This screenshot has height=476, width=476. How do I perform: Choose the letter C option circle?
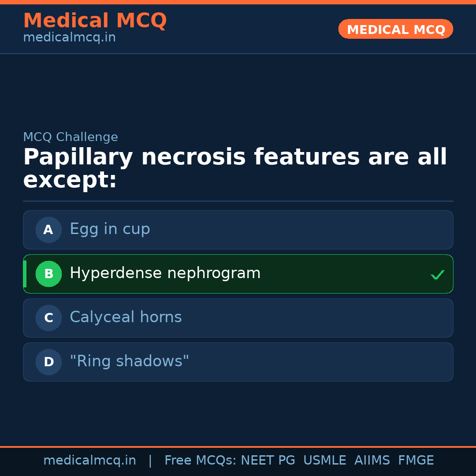[x=48, y=318]
